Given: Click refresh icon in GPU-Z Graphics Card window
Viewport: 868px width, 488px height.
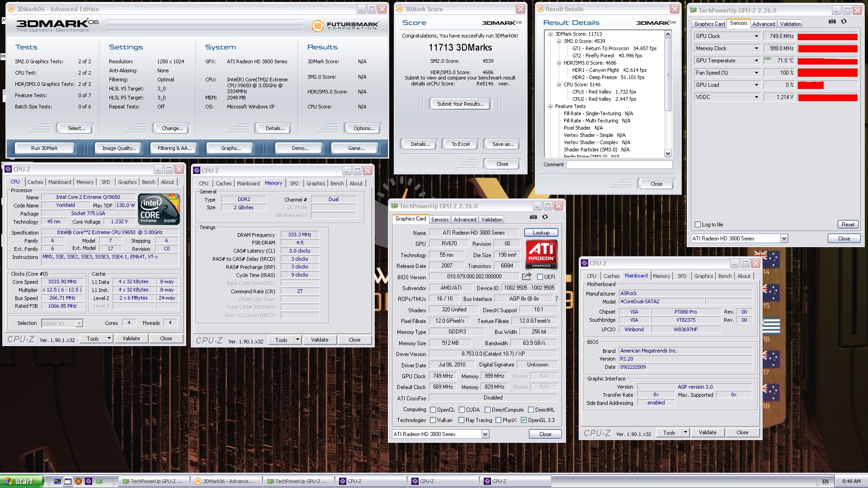Looking at the screenshot, I should 545,217.
